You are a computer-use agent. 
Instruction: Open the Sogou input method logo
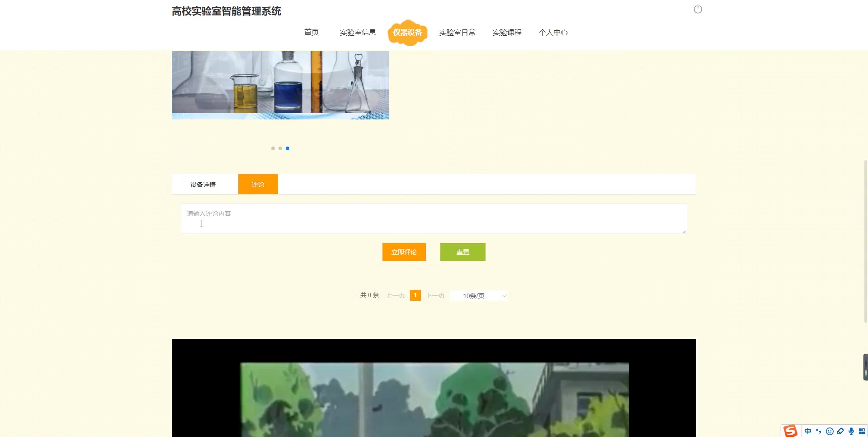(x=790, y=431)
